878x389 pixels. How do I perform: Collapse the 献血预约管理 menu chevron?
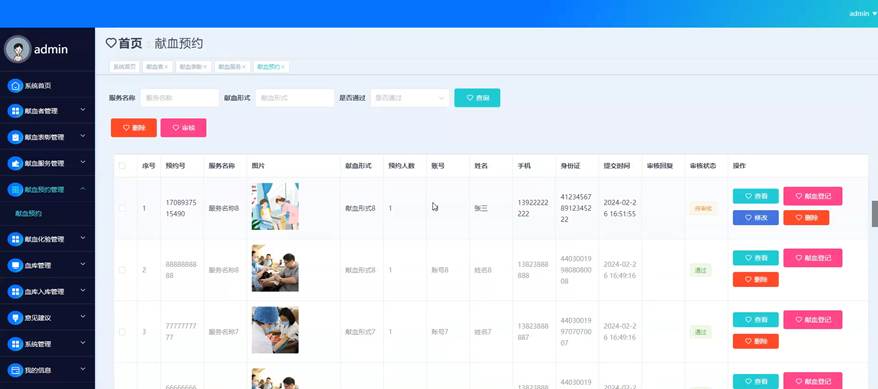coord(83,189)
